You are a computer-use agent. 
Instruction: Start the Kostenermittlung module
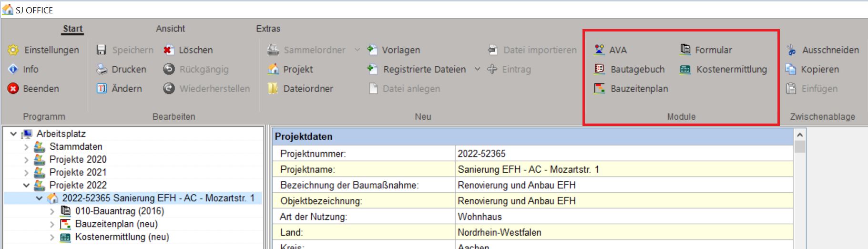click(685, 70)
